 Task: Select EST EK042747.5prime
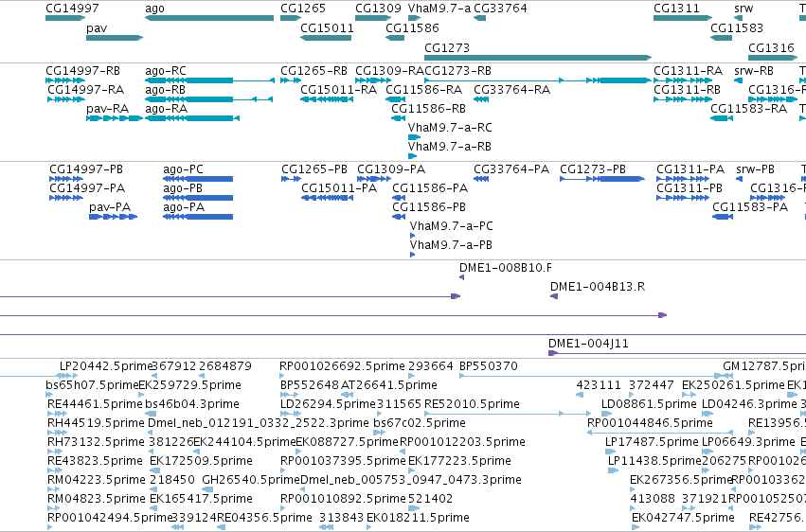(683, 518)
